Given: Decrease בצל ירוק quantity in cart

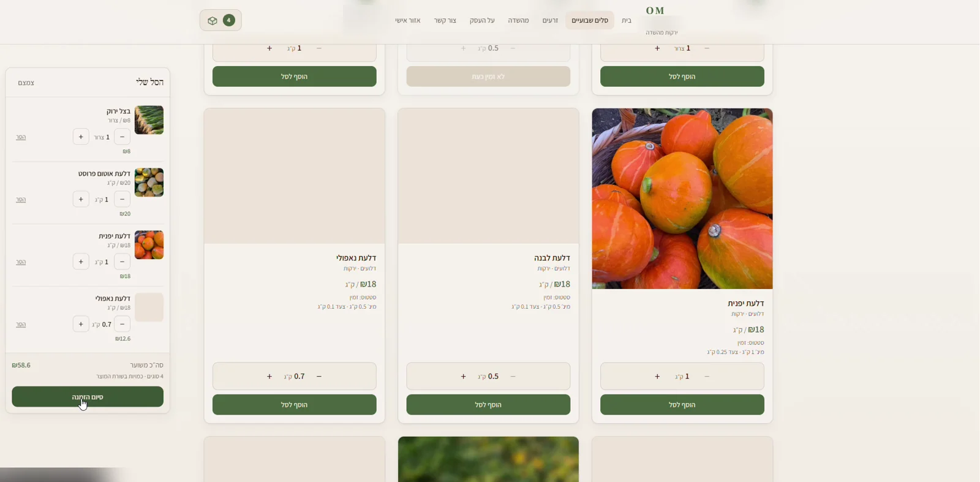Looking at the screenshot, I should tap(122, 137).
